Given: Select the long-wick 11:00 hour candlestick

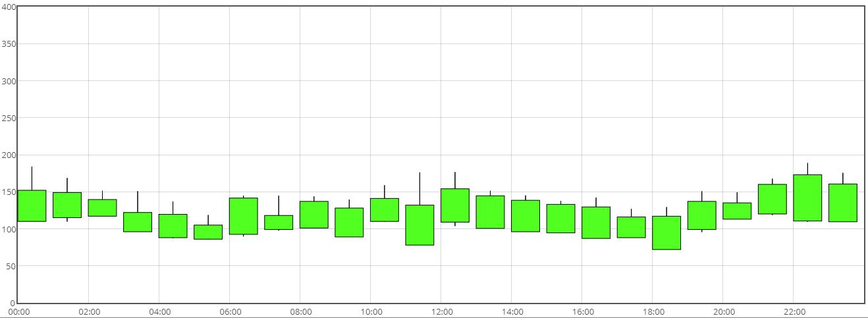Looking at the screenshot, I should [x=420, y=225].
